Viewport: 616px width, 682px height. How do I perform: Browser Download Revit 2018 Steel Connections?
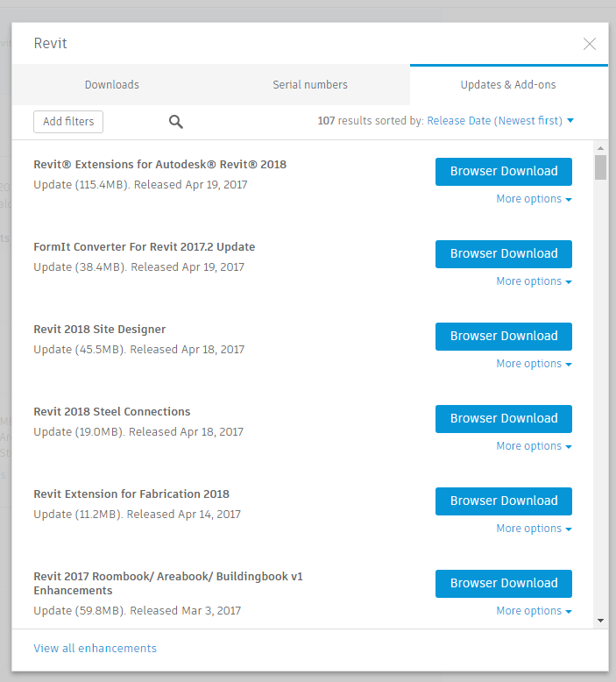coord(504,419)
